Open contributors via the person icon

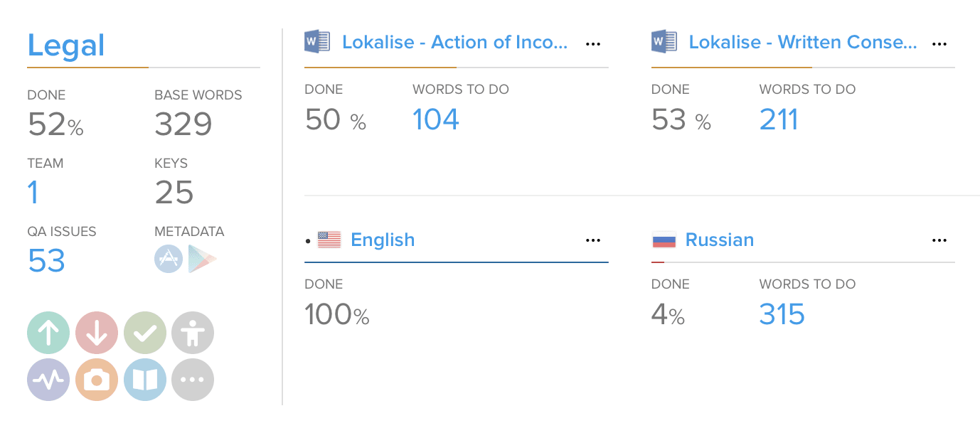pyautogui.click(x=193, y=333)
